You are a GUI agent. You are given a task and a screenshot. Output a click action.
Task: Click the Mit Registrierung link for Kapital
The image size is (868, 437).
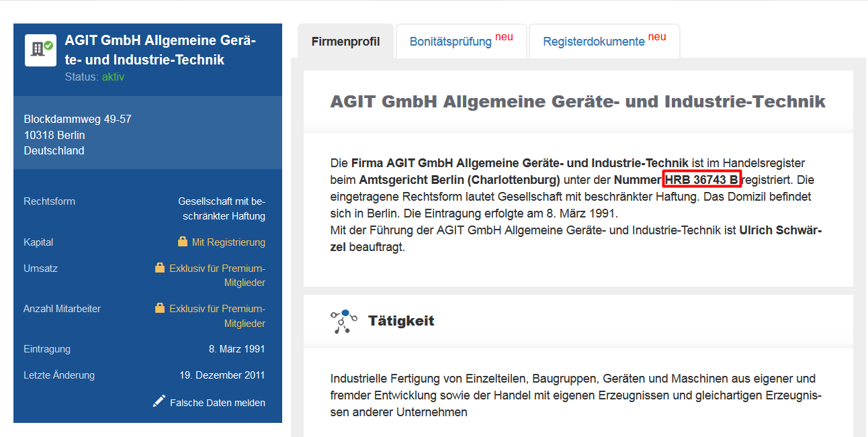(x=228, y=242)
